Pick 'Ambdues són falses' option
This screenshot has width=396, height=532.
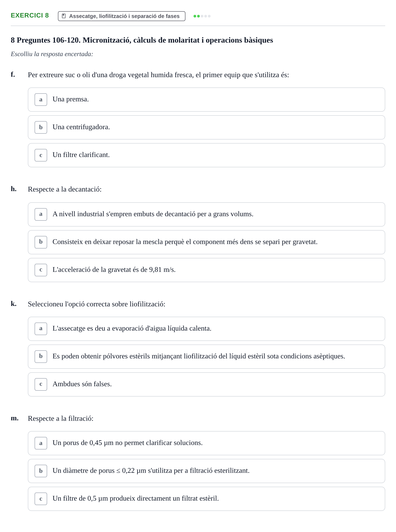pyautogui.click(x=206, y=384)
